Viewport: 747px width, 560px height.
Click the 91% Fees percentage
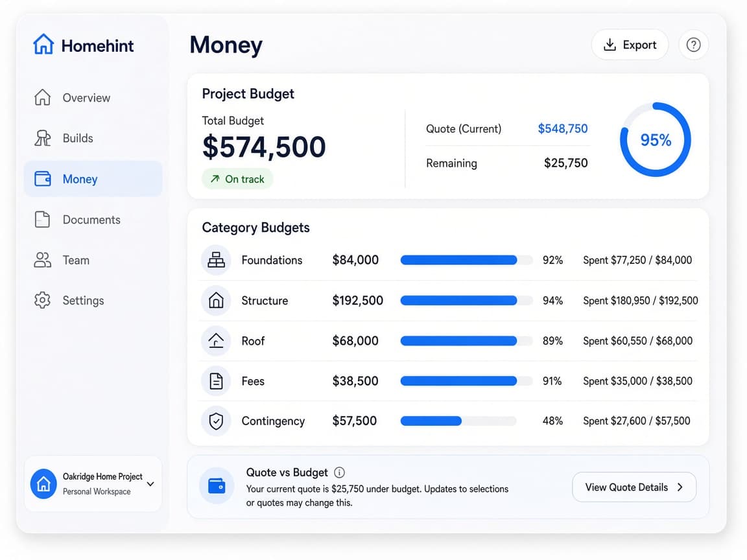[552, 381]
